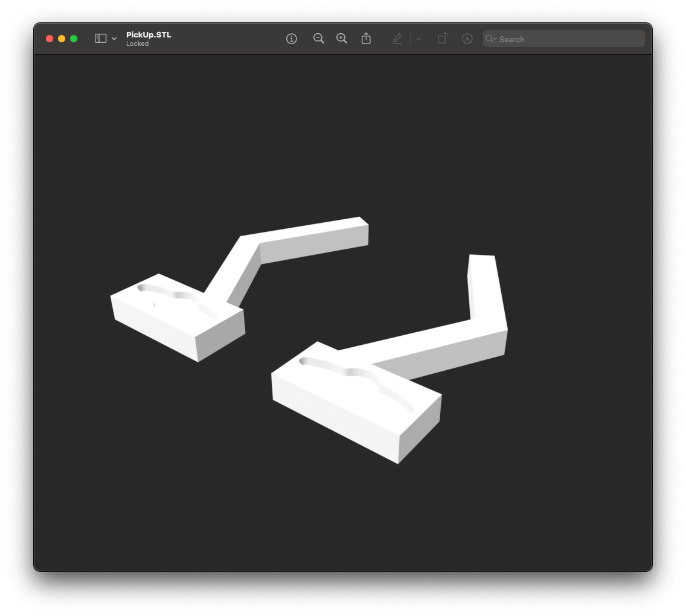Minimize the window with yellow button
Viewport: 686px width, 616px height.
coord(62,39)
